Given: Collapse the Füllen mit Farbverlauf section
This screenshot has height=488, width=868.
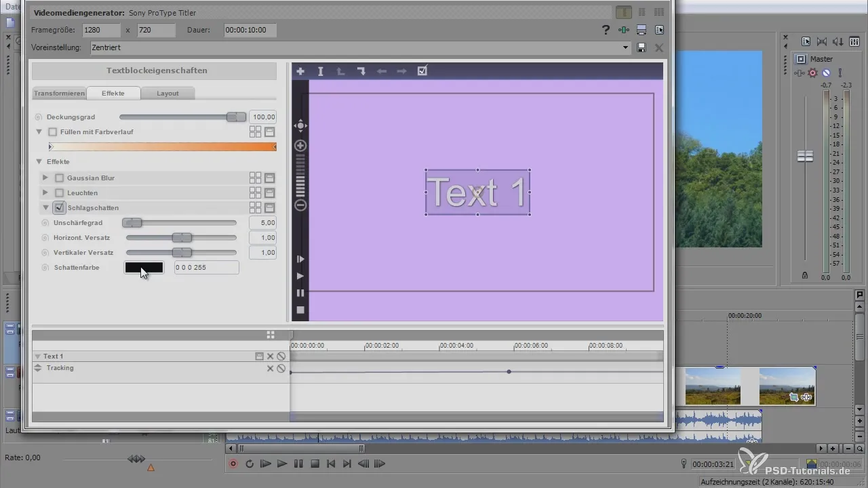Looking at the screenshot, I should click(x=39, y=131).
